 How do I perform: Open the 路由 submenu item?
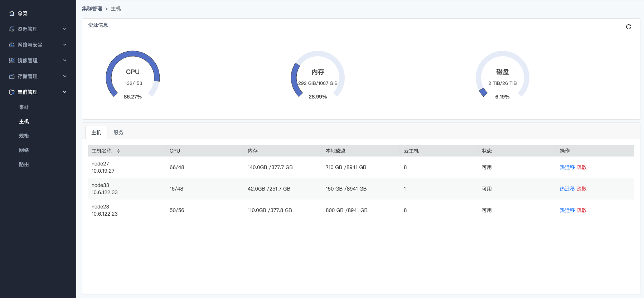pyautogui.click(x=24, y=164)
